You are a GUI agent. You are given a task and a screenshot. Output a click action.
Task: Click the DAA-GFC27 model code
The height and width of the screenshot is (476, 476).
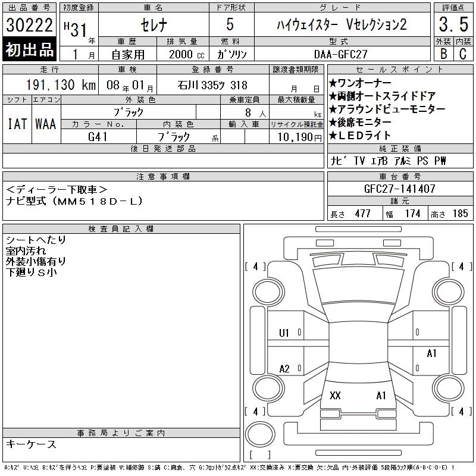(341, 54)
